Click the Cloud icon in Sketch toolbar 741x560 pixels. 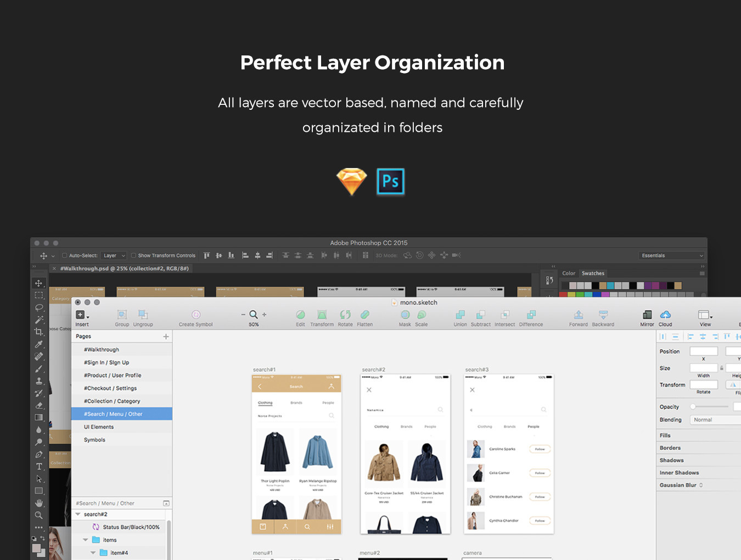click(x=665, y=315)
